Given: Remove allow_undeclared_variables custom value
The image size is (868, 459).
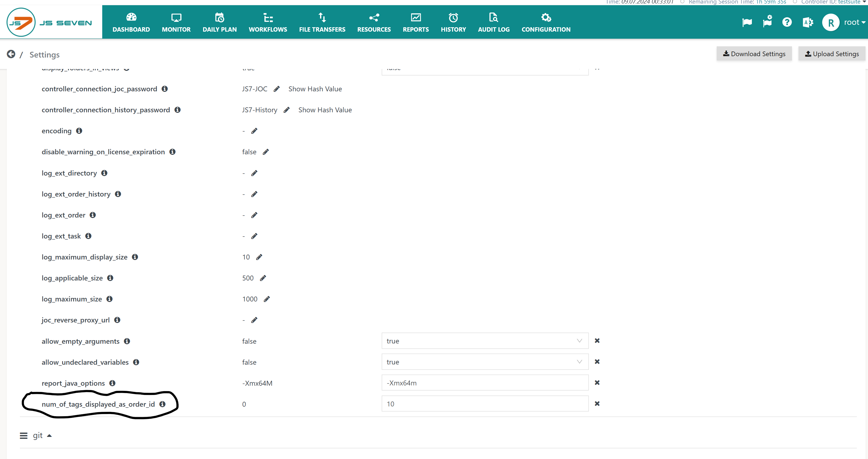Looking at the screenshot, I should (597, 362).
